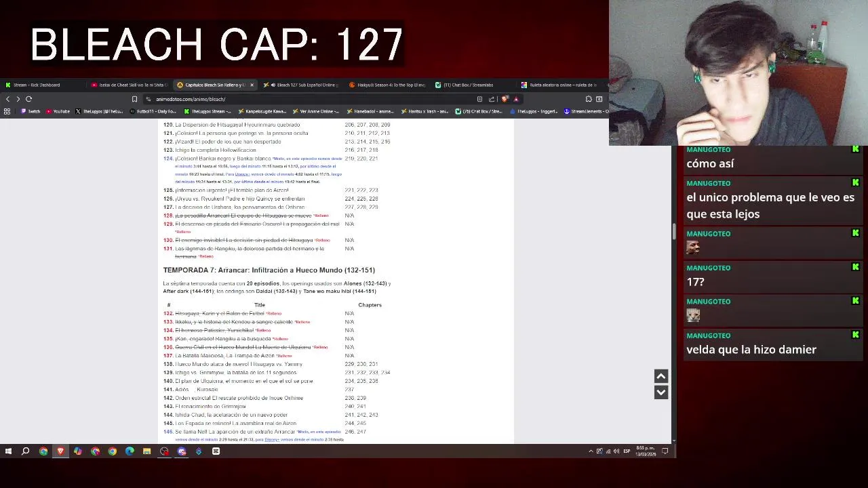
Task: Open the ESP language indicator in the tray
Action: (x=627, y=451)
